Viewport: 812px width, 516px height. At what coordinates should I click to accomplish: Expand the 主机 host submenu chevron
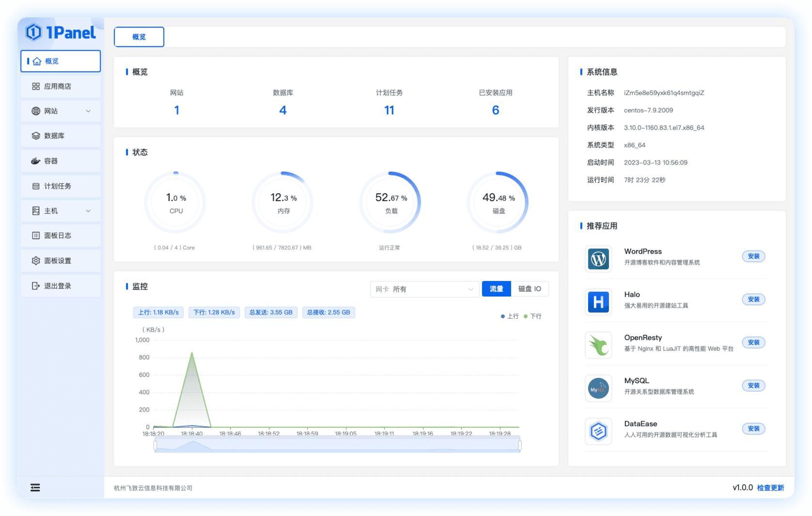pos(88,211)
